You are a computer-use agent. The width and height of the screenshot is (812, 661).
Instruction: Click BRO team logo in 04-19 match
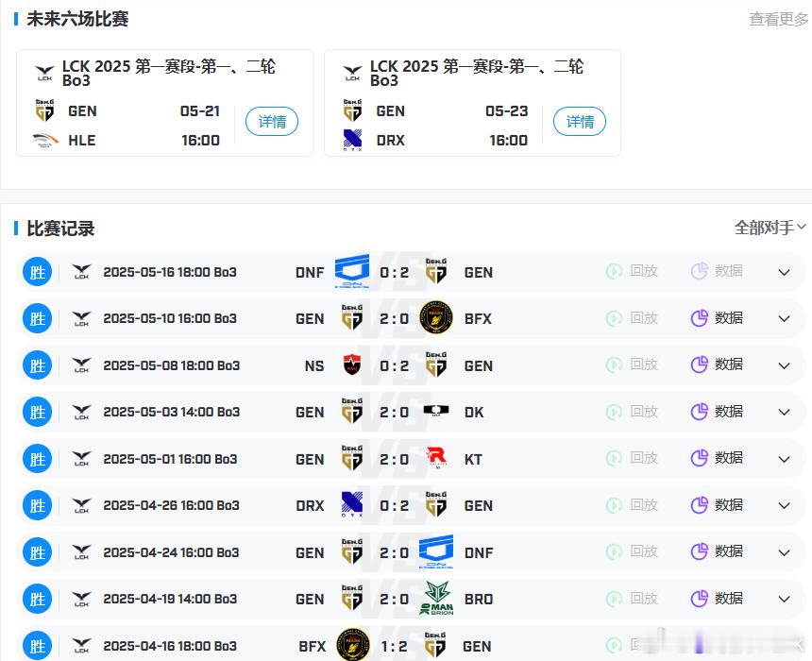(x=436, y=599)
